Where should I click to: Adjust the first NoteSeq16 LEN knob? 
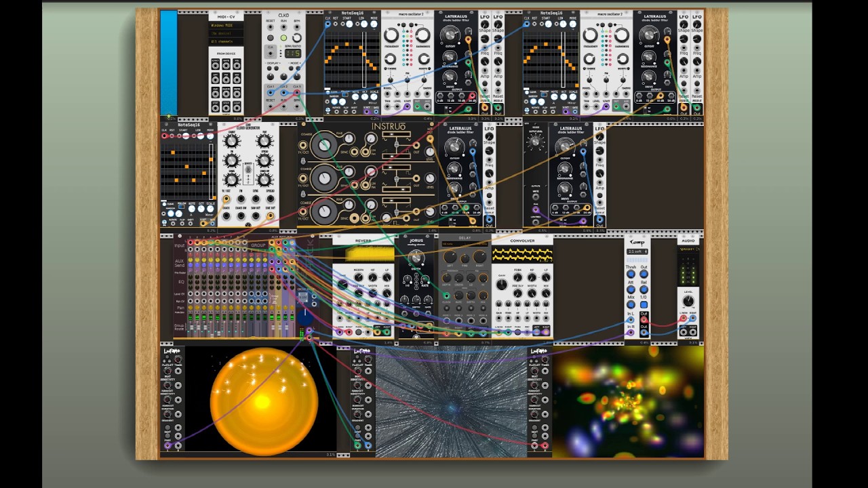364,24
